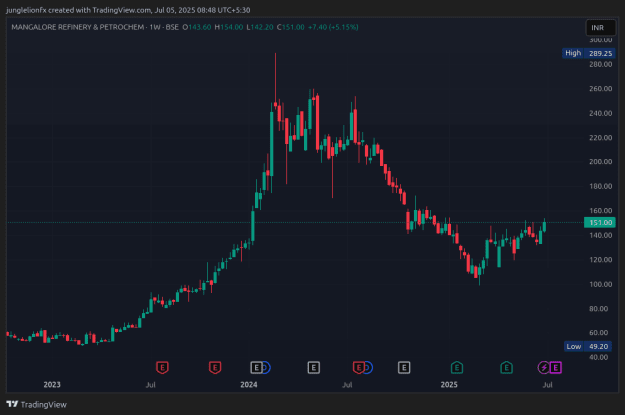Click the white earnings marker beside 2024 label

(256, 367)
